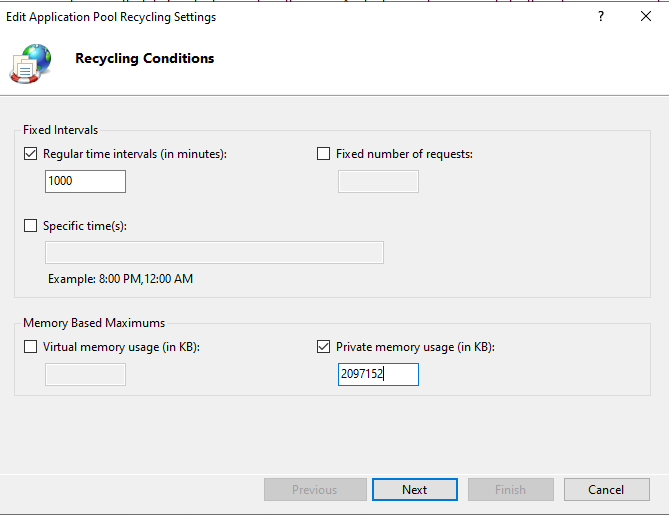Go to the Next wizard page
The height and width of the screenshot is (515, 669).
pos(415,489)
